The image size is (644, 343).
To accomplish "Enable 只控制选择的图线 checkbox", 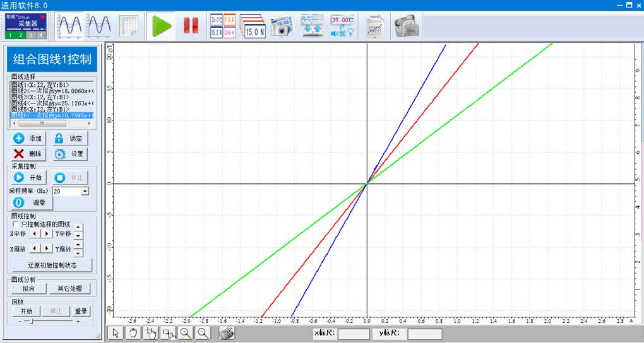I will tap(16, 224).
